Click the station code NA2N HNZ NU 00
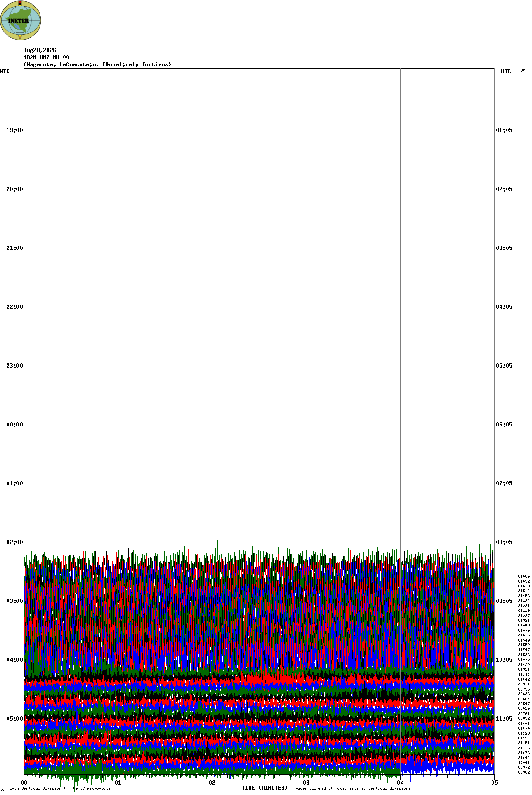Image resolution: width=532 pixels, height=795 pixels. point(46,57)
